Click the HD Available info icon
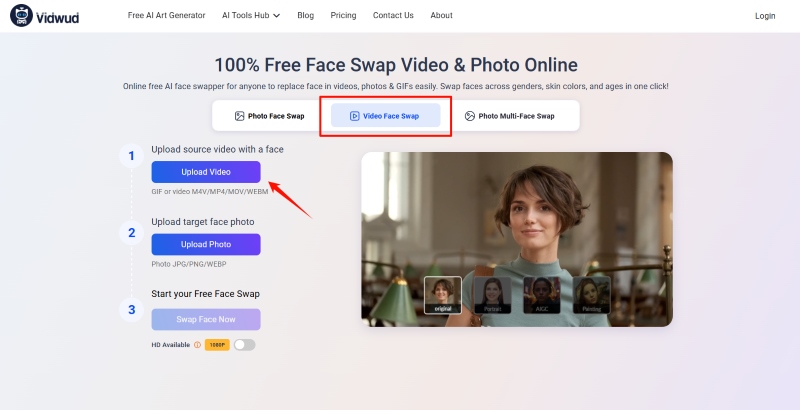The height and width of the screenshot is (410, 800). pos(197,345)
